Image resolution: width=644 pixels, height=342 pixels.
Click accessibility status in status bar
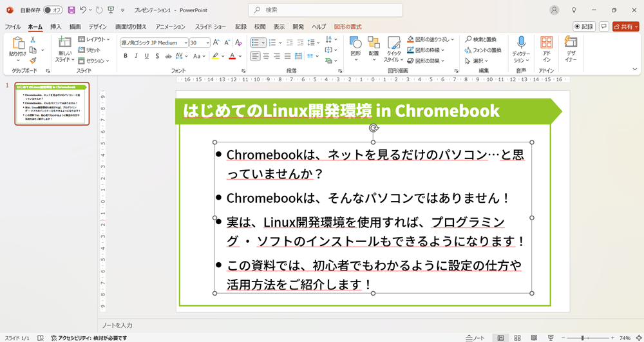pyautogui.click(x=89, y=338)
